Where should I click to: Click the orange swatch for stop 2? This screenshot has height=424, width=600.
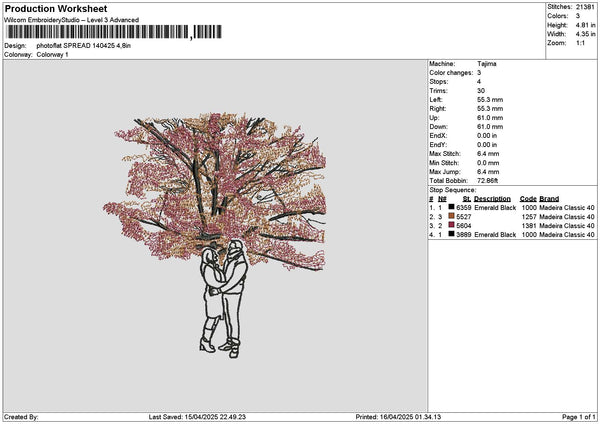pyautogui.click(x=452, y=216)
